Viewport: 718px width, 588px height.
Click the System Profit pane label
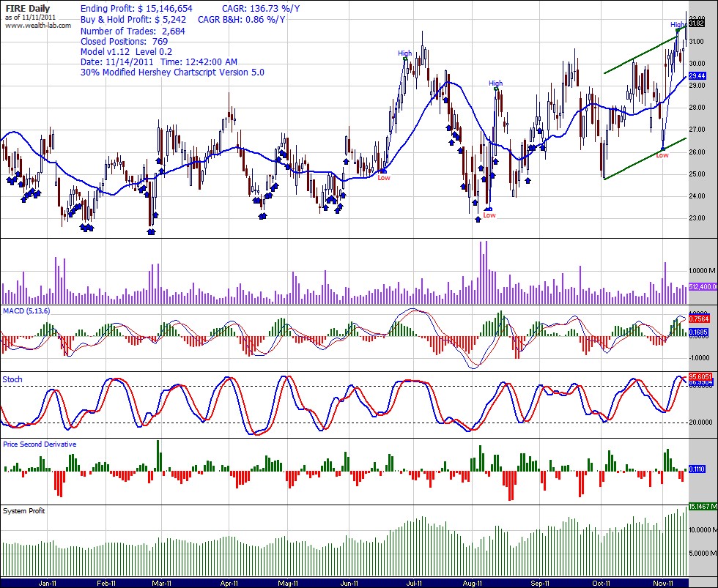(24, 510)
